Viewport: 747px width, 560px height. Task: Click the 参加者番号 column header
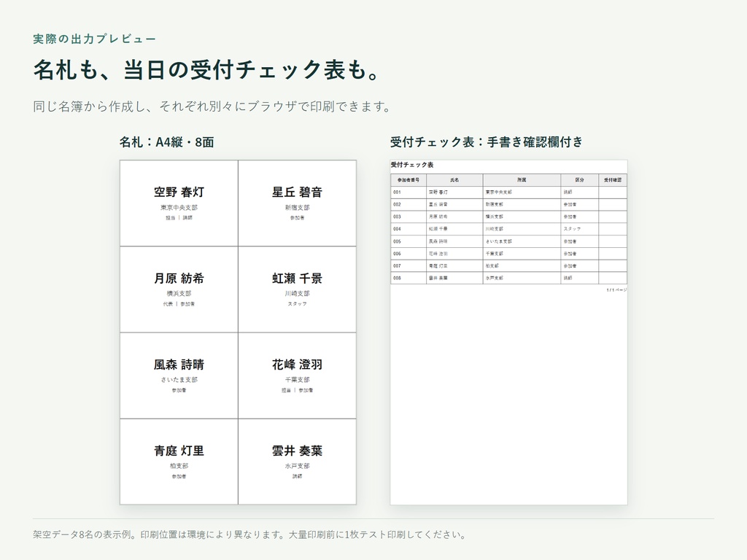[x=409, y=180]
